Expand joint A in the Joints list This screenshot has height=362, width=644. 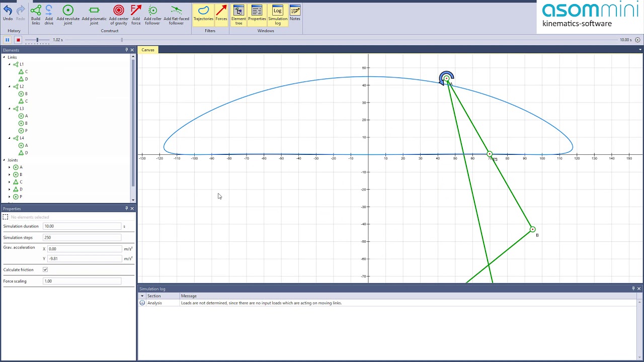click(x=9, y=167)
